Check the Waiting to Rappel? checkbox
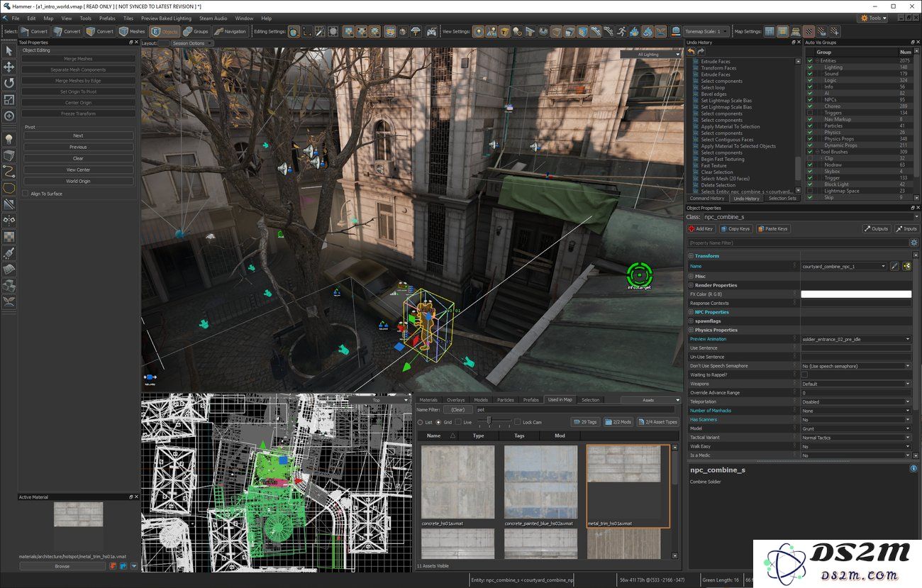This screenshot has width=922, height=588. (804, 375)
